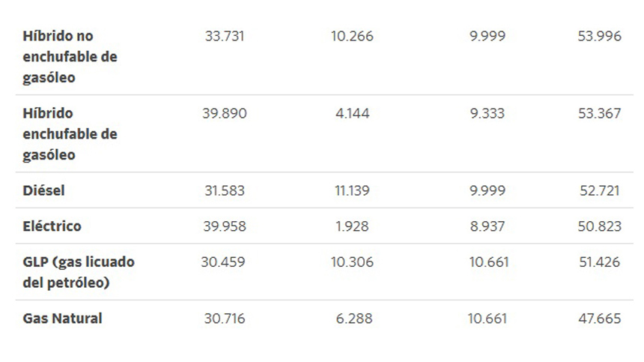
Task: Select the 'GLP (gas licuado del petróleo)' label
Action: coord(79,272)
